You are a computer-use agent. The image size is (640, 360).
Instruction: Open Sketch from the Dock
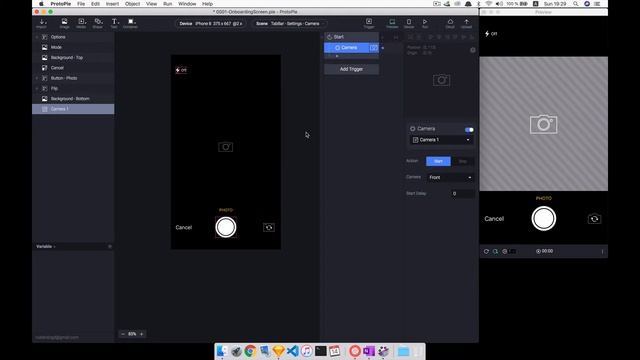click(x=278, y=351)
